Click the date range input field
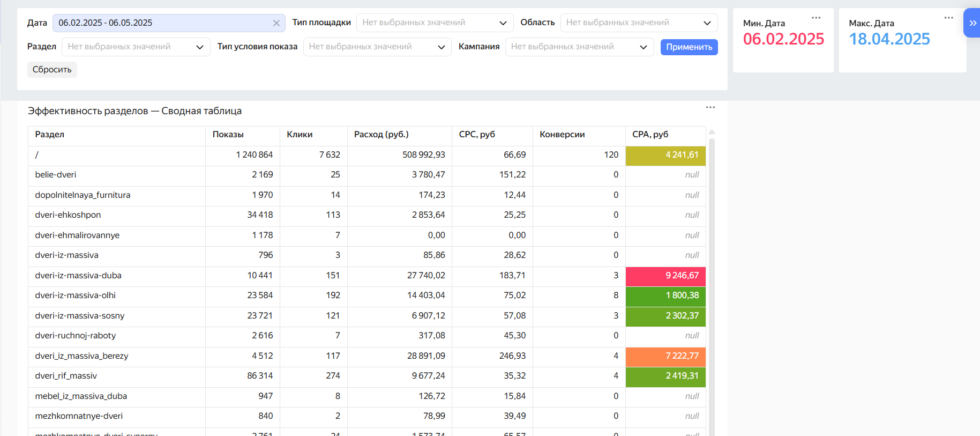Viewport: 980px width, 436px height. click(x=161, y=23)
